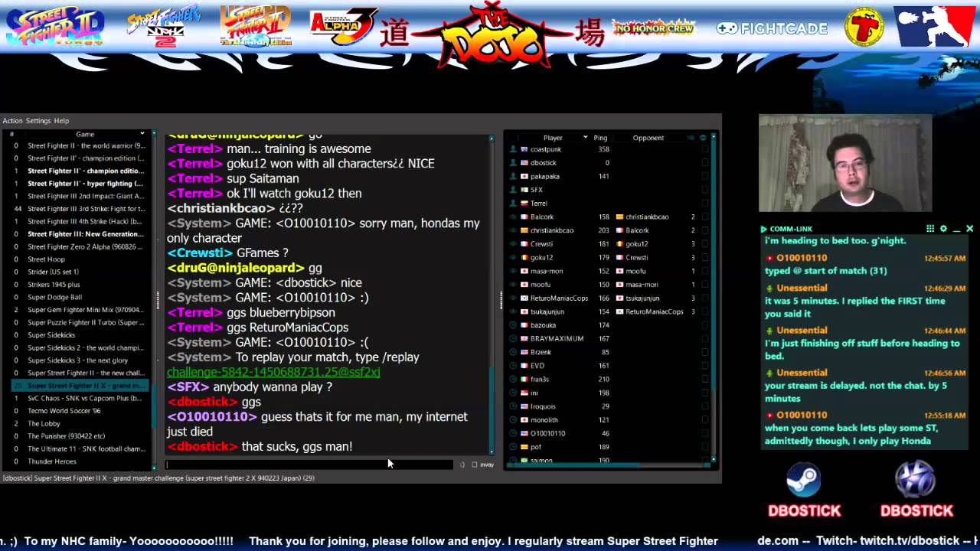Click the clock icon next to fran3s
Viewport: 980px width, 551px height.
point(513,380)
